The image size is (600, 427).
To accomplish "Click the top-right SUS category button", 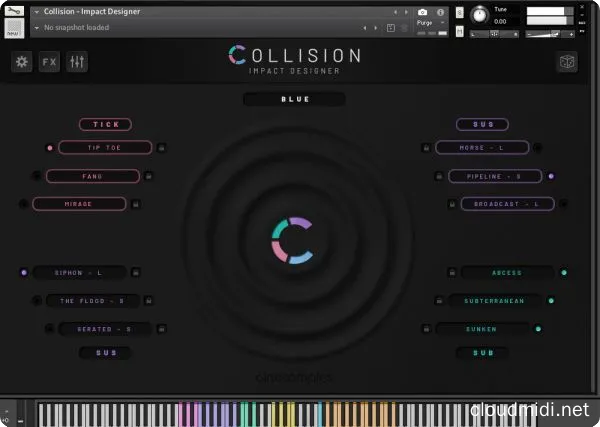I will [x=483, y=124].
